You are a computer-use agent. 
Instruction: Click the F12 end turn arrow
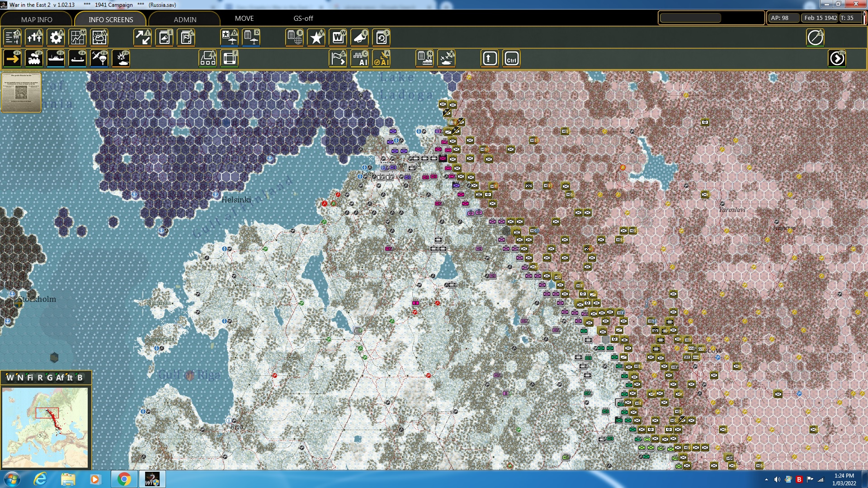tap(837, 59)
